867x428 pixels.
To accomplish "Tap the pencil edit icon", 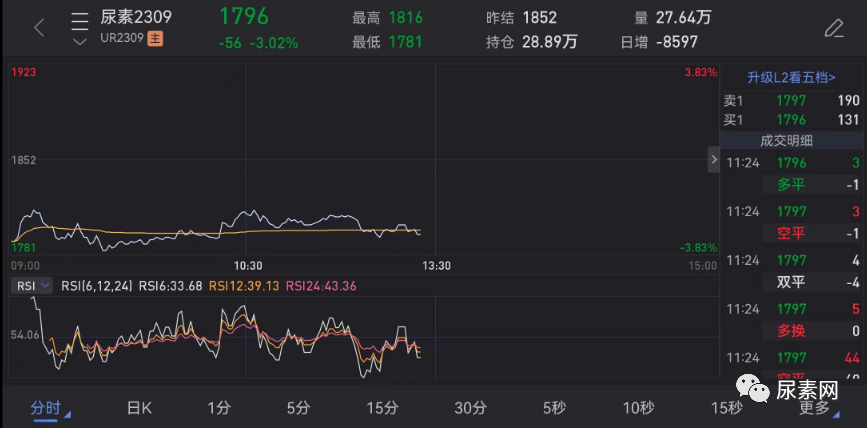I will tap(834, 28).
